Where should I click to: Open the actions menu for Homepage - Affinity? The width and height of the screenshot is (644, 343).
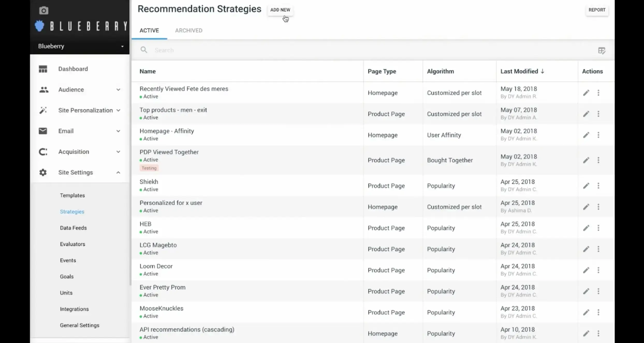[598, 135]
